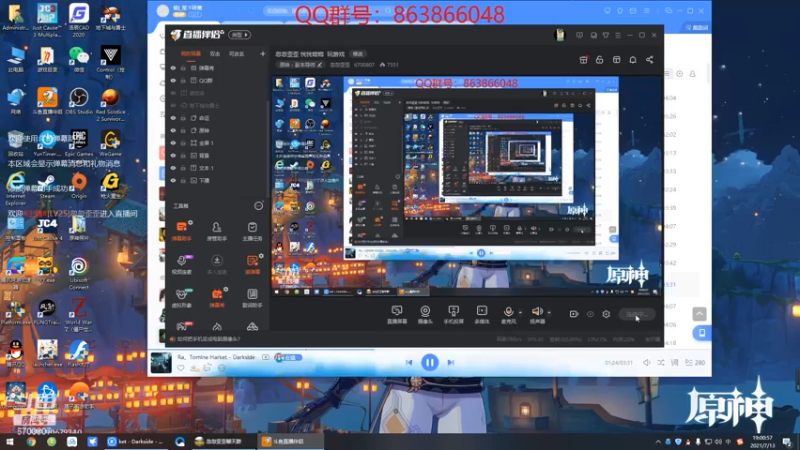Select the 背景 source row

217,156
